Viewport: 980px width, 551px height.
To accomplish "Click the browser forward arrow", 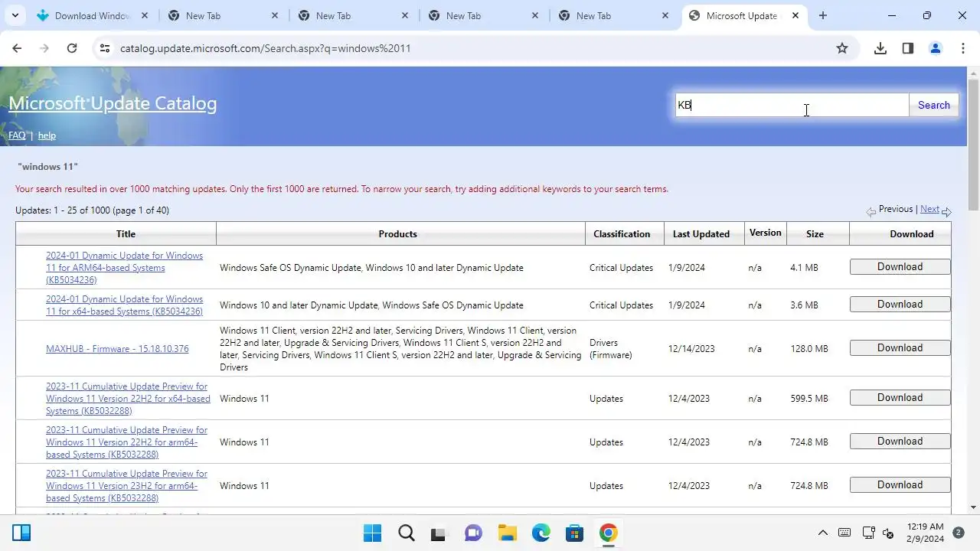I will tap(44, 48).
